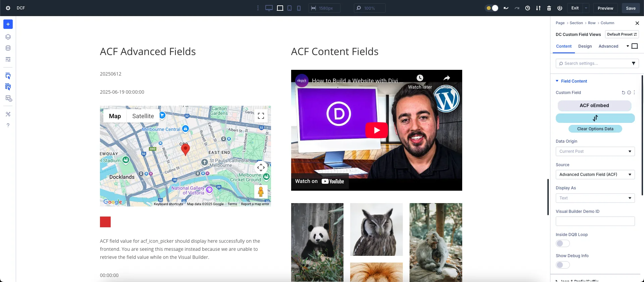Open the Data Origin dropdown
Screen dimensions: 644x282
595,151
